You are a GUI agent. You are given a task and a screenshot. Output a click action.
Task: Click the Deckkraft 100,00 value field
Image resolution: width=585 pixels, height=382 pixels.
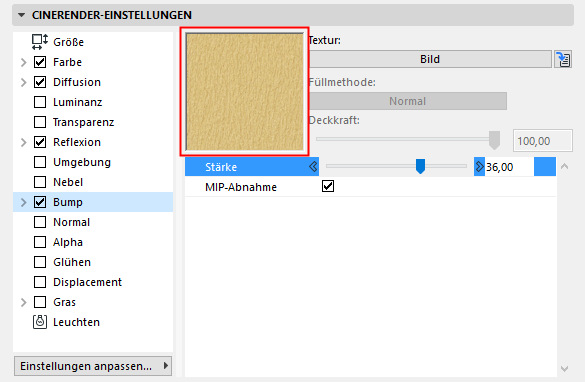point(543,141)
